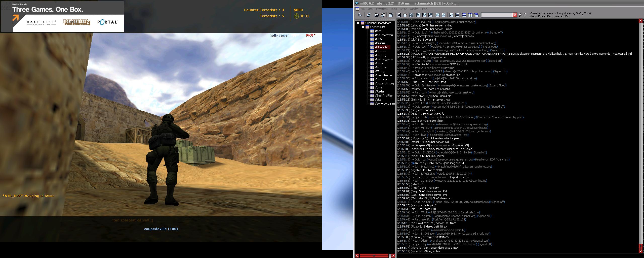
Task: Click the Three Games One Box banner
Action: 63,17
